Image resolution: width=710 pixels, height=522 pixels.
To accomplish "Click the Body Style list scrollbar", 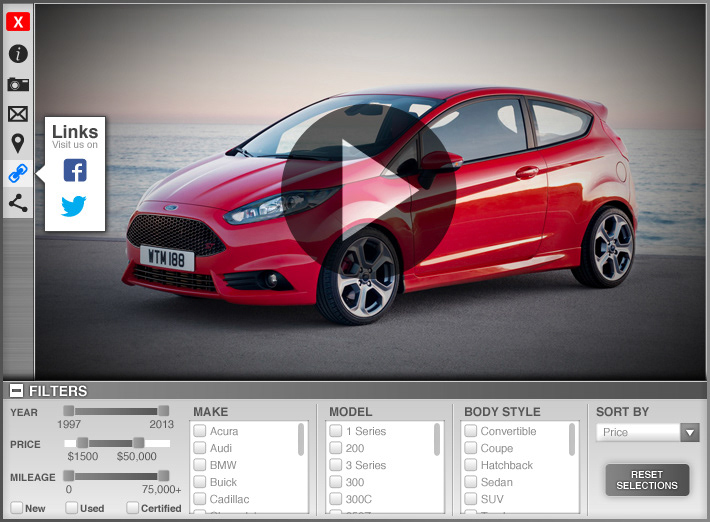I will 572,439.
